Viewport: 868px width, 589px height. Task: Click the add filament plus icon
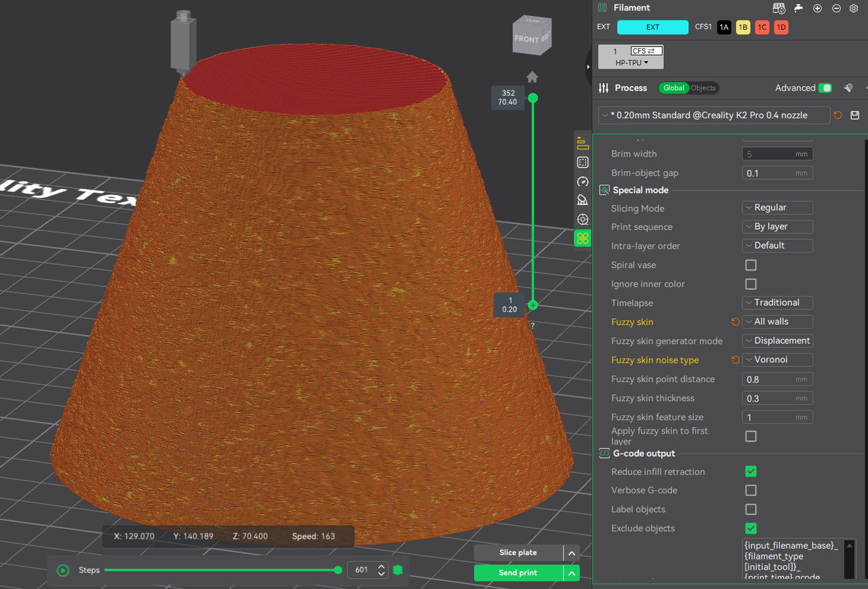[x=817, y=8]
